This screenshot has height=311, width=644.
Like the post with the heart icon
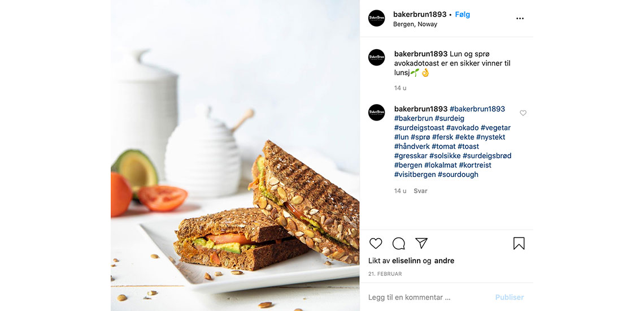(376, 243)
